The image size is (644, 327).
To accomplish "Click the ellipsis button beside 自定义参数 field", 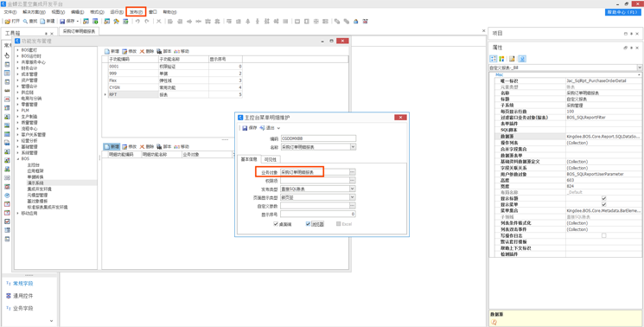I will pos(353,205).
